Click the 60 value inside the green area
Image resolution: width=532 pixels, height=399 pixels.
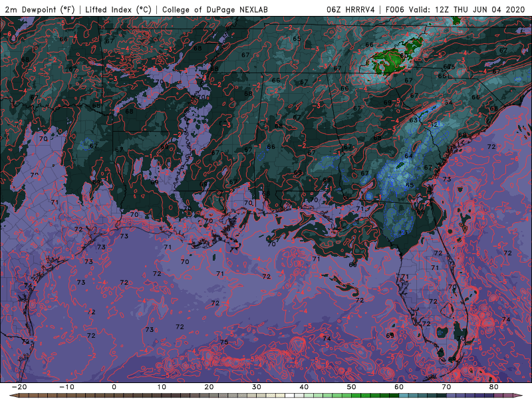404,56
